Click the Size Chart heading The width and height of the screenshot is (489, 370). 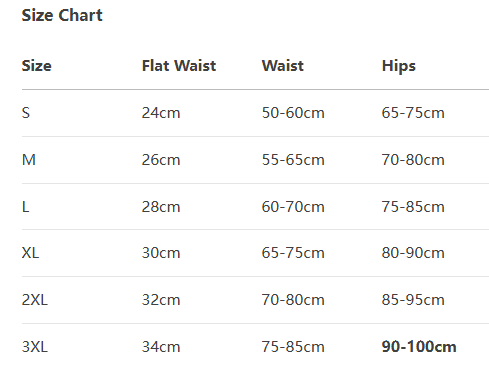[62, 15]
